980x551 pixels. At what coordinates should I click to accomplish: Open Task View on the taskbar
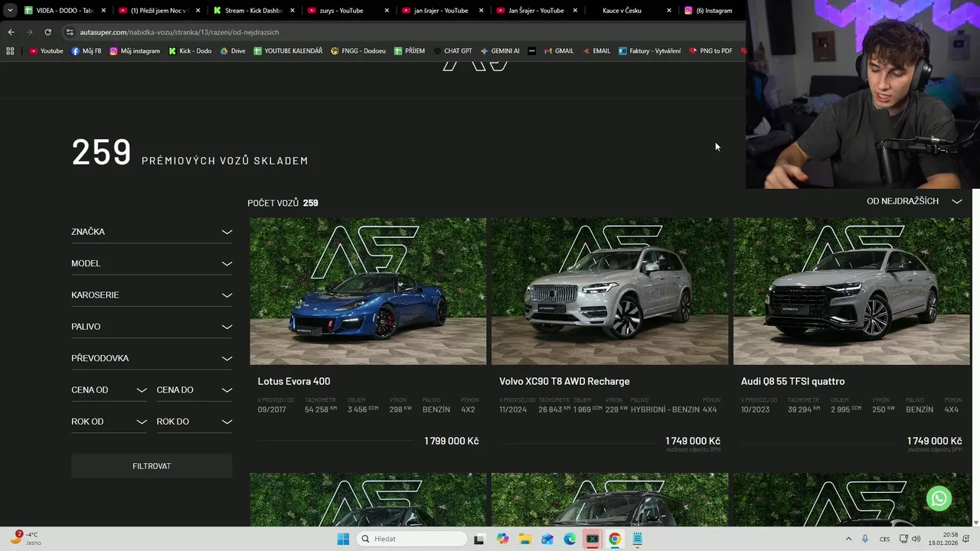point(479,539)
